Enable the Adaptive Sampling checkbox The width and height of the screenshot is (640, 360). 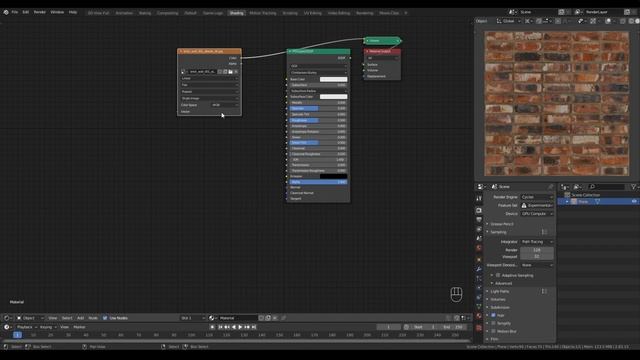click(498, 276)
